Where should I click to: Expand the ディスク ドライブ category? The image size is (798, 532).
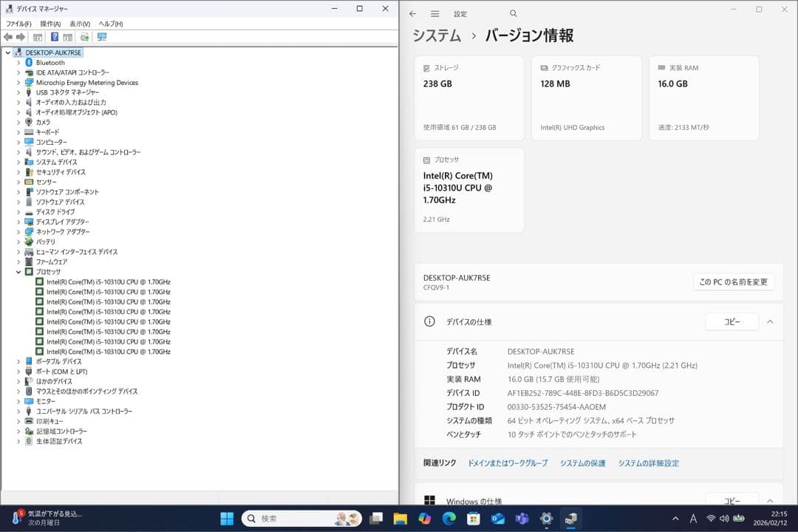coord(18,211)
